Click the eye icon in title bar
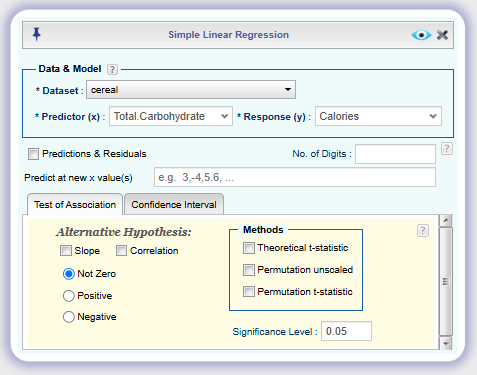Image resolution: width=477 pixels, height=375 pixels. tap(421, 35)
